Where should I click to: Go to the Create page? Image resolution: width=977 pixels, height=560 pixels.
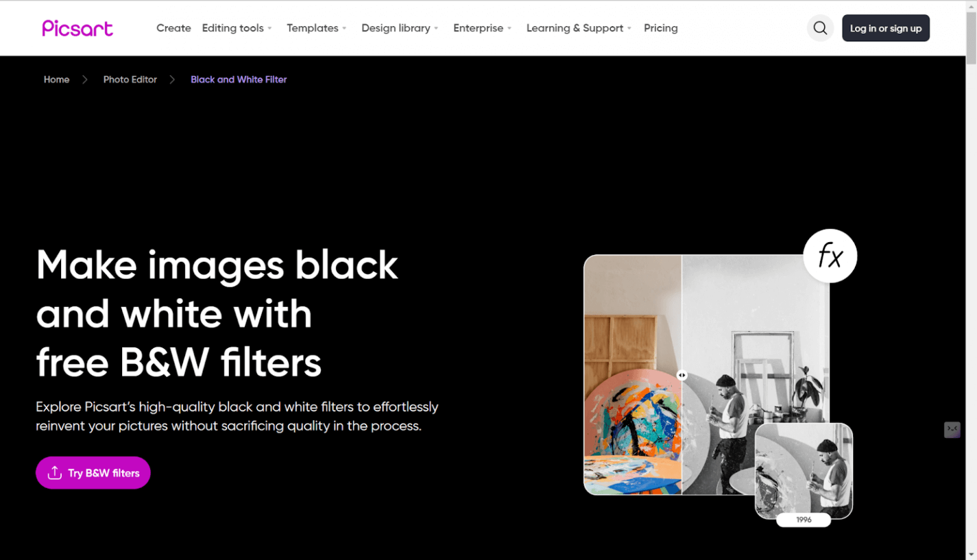tap(174, 28)
